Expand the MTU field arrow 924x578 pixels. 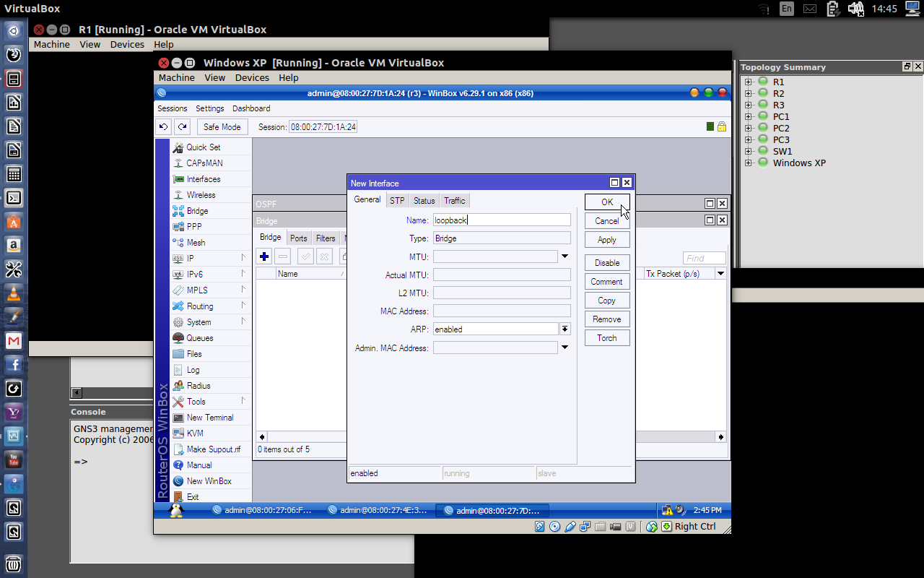tap(565, 256)
